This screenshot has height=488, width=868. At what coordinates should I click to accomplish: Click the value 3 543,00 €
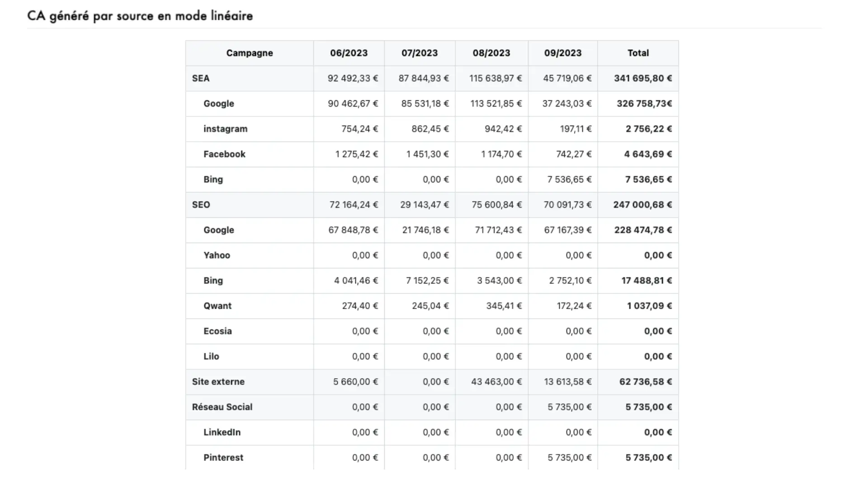click(x=499, y=281)
